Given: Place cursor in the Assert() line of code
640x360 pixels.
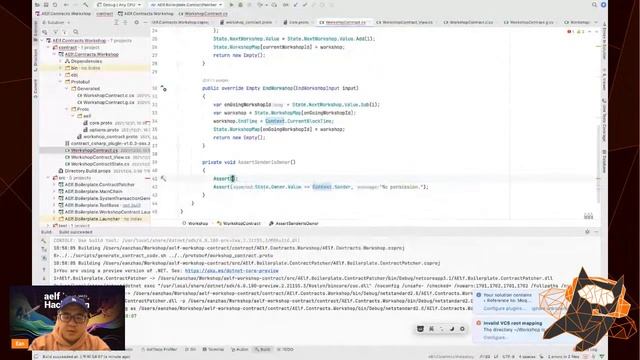Looking at the screenshot, I should (x=224, y=178).
